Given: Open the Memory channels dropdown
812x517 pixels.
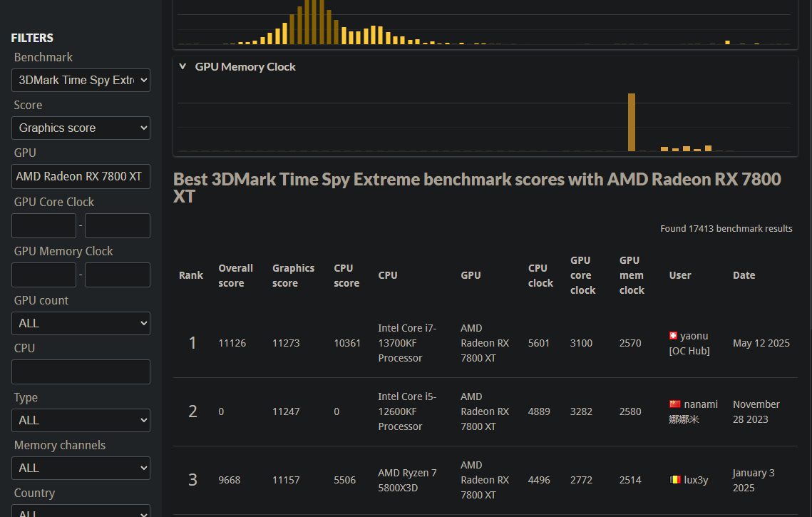Looking at the screenshot, I should click(x=81, y=468).
